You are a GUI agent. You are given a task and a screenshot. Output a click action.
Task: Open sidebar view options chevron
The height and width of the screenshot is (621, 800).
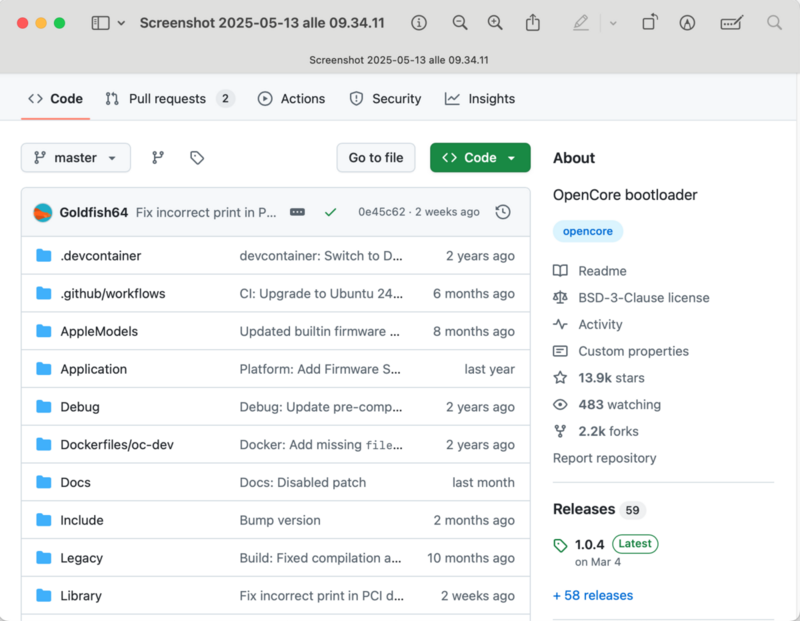(121, 23)
